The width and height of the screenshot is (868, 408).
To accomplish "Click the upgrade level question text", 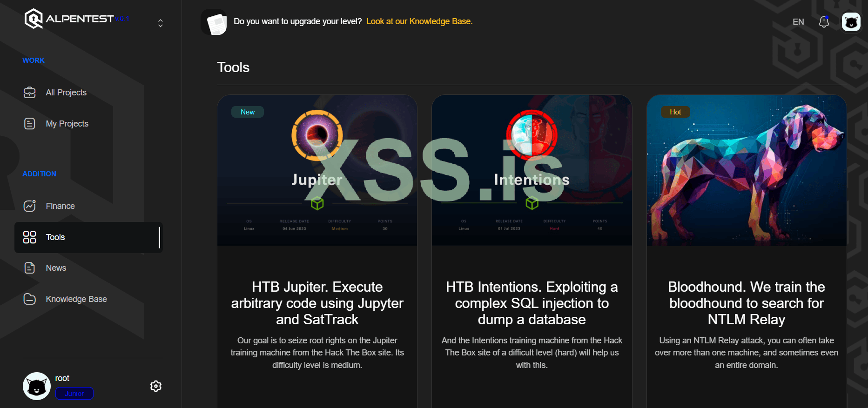I will 298,21.
